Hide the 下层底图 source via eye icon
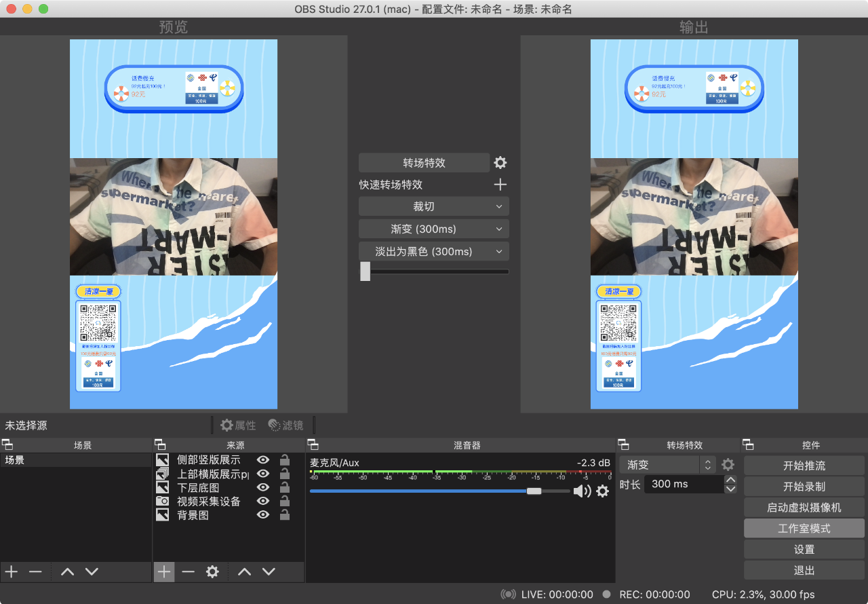 click(263, 488)
